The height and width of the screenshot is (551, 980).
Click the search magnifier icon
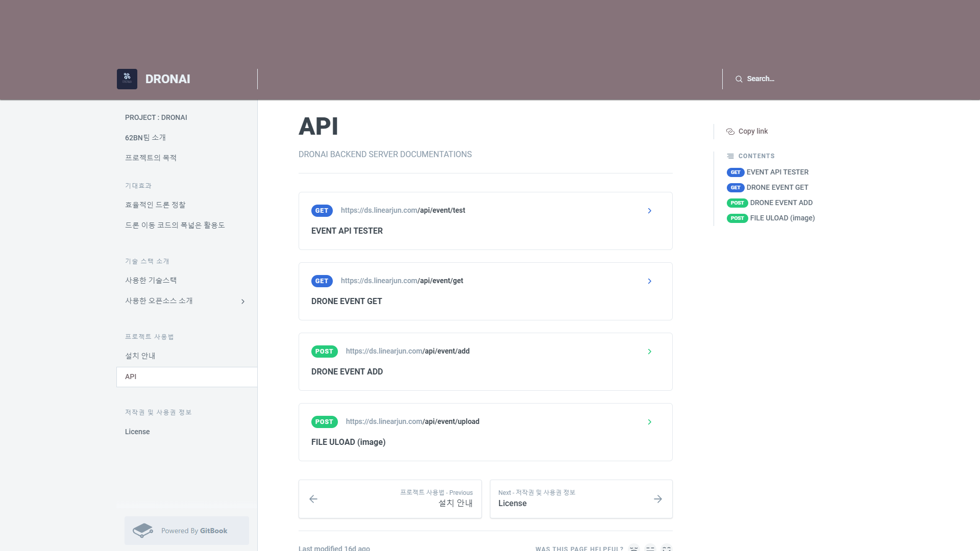point(739,79)
